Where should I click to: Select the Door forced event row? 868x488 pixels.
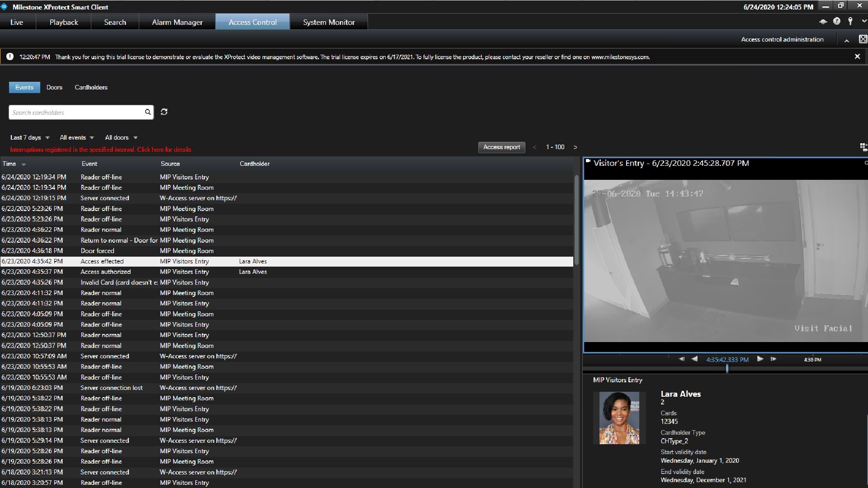pyautogui.click(x=287, y=251)
